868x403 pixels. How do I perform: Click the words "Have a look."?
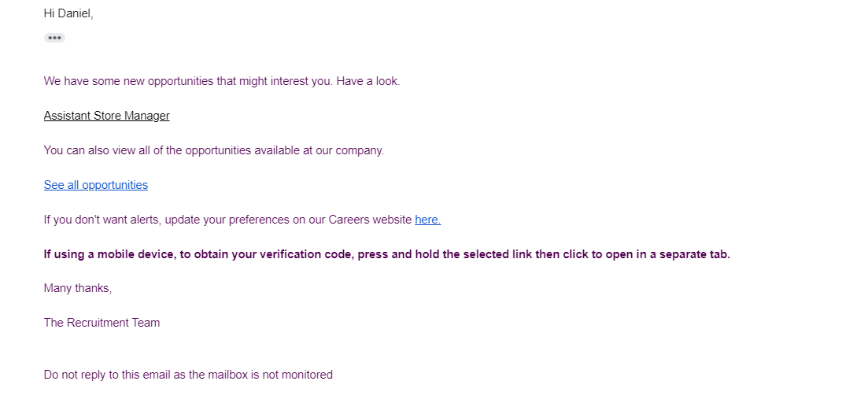(x=368, y=81)
